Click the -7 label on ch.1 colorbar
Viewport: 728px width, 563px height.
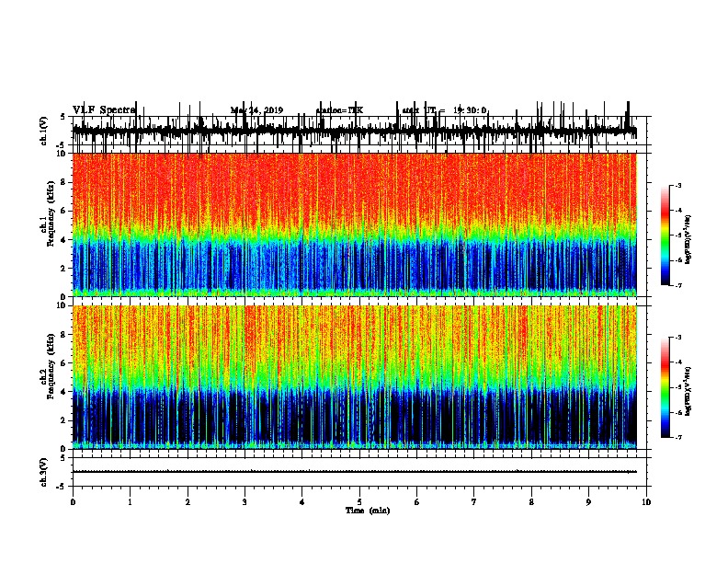coord(677,285)
